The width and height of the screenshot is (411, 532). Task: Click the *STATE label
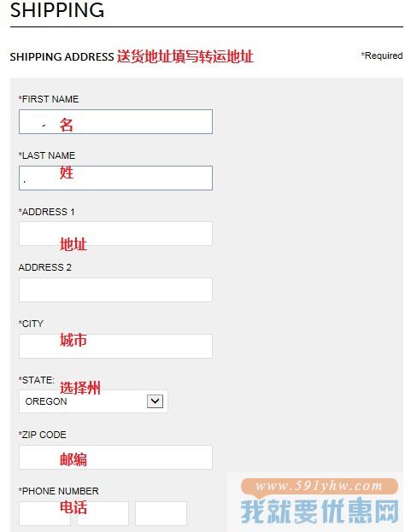point(36,380)
